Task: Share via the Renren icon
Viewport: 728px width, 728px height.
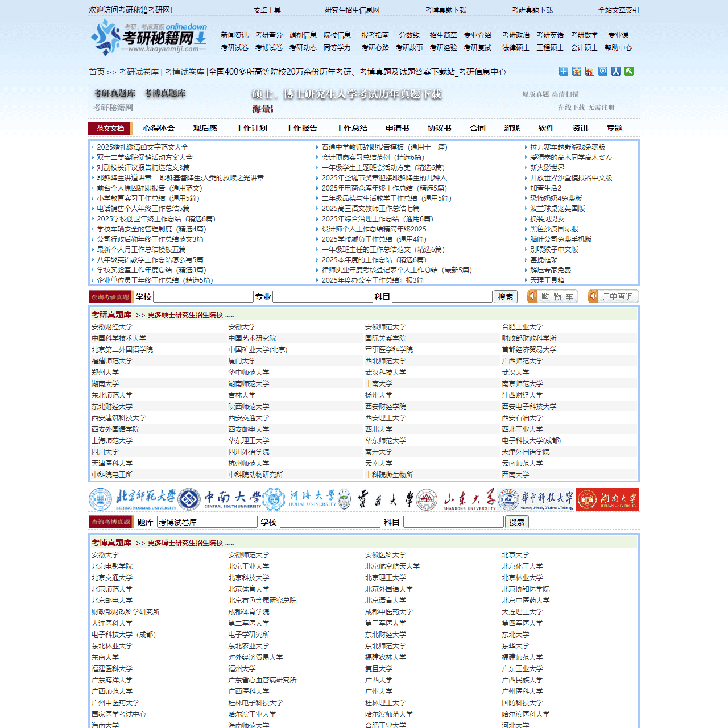Action: click(616, 71)
